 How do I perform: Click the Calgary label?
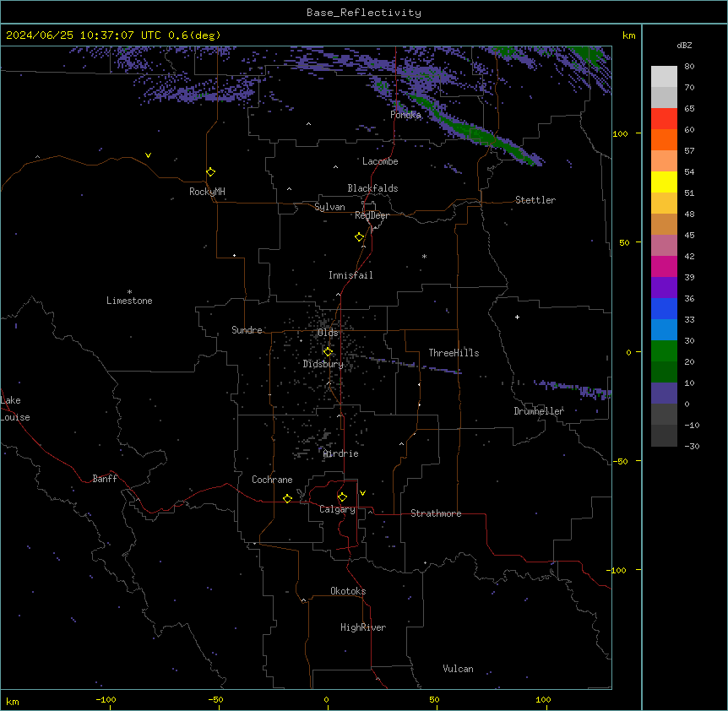338,509
